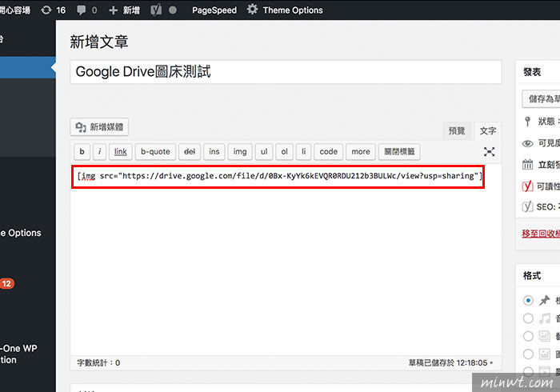Click the updates icon showing 16
This screenshot has height=392, width=560.
[54, 10]
